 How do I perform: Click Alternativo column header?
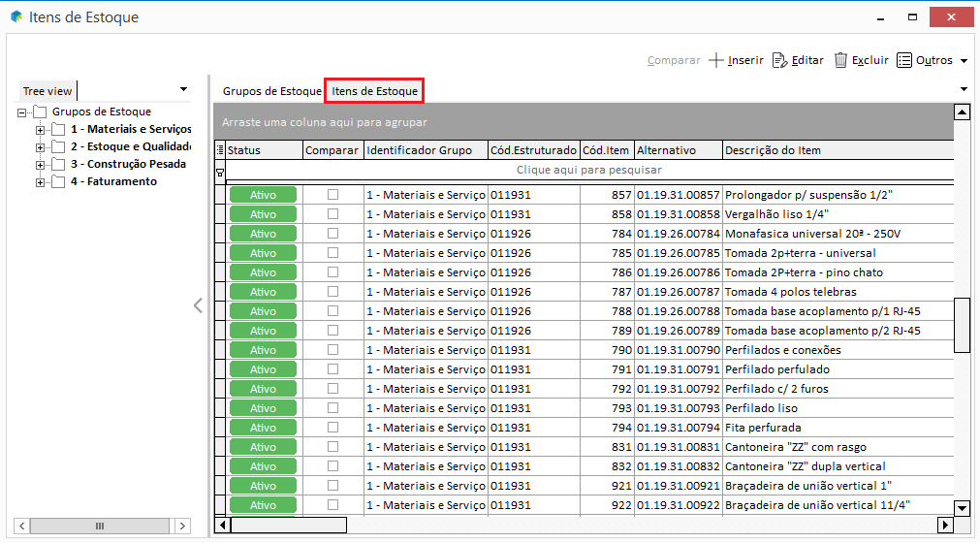[x=679, y=150]
